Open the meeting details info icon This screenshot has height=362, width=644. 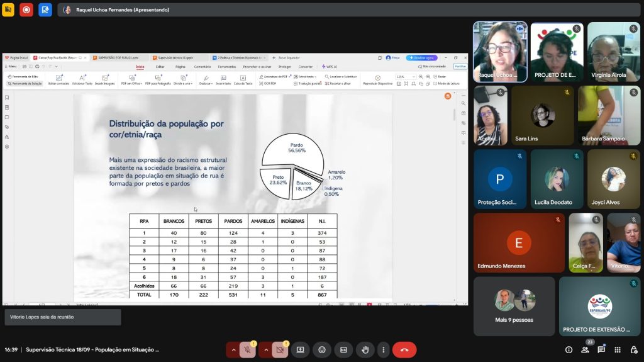point(569,349)
